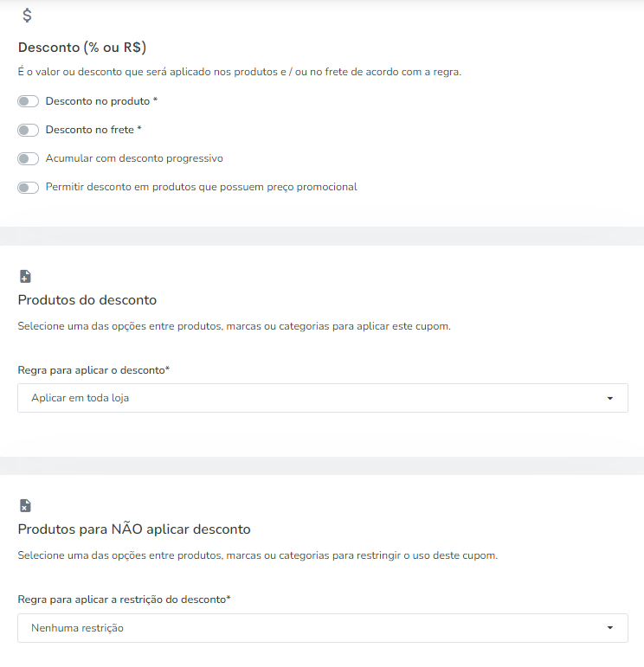Image resolution: width=644 pixels, height=667 pixels.
Task: Toggle Acumular com desconto progressivo switch
Action: (x=28, y=158)
